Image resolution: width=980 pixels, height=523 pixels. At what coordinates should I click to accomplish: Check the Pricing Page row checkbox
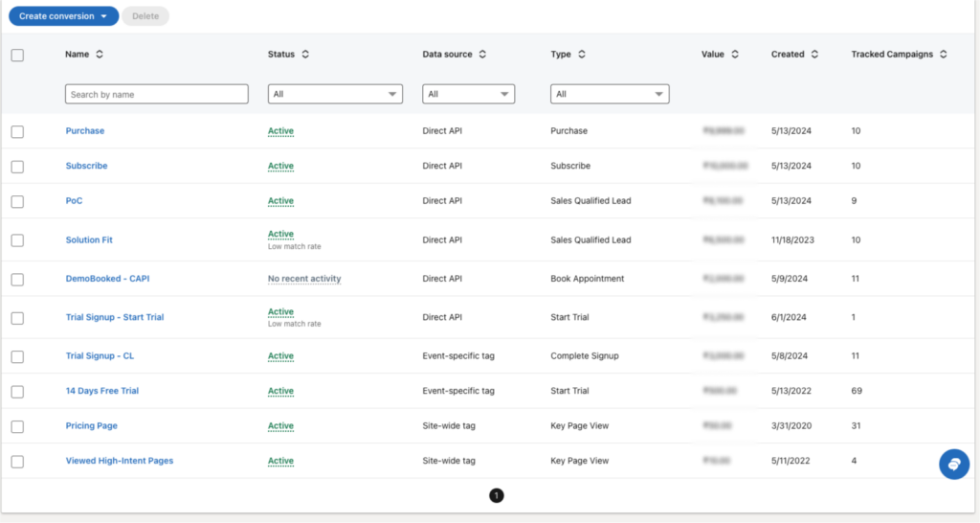point(17,426)
